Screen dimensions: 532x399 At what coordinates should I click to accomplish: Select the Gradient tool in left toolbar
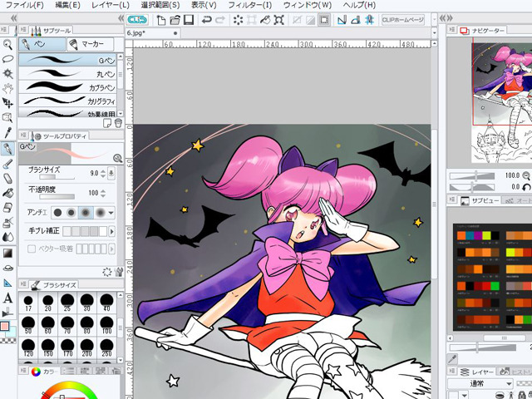(x=7, y=253)
